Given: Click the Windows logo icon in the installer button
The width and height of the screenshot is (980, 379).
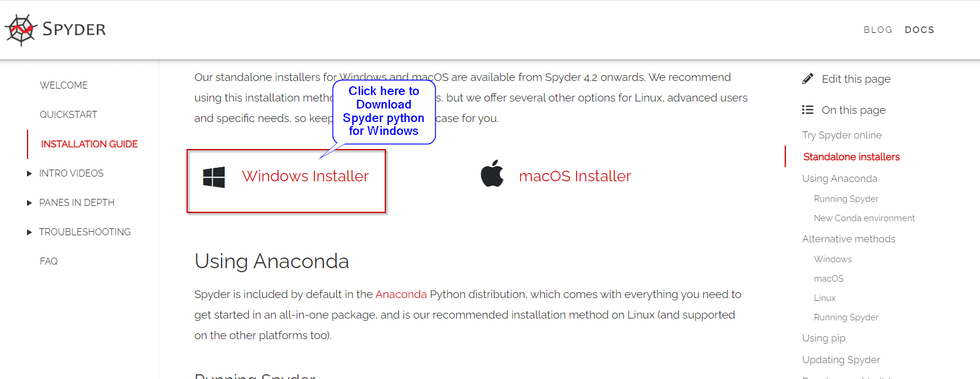Looking at the screenshot, I should [x=213, y=177].
